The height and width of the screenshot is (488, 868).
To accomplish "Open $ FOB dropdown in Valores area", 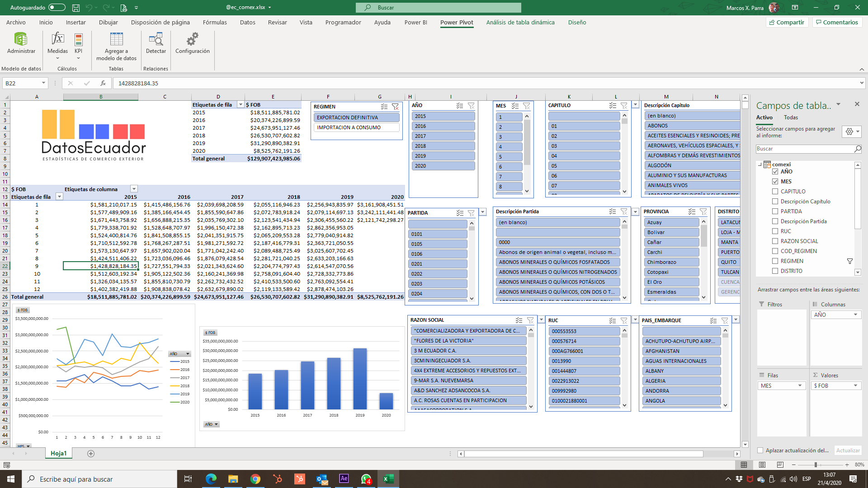I will pyautogui.click(x=855, y=386).
